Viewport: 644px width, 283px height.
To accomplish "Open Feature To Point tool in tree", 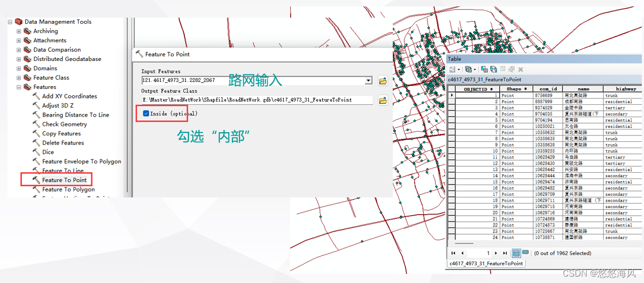I will [x=64, y=180].
